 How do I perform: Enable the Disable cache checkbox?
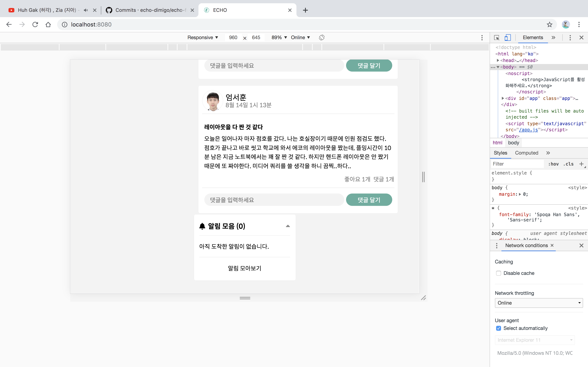[x=499, y=273]
